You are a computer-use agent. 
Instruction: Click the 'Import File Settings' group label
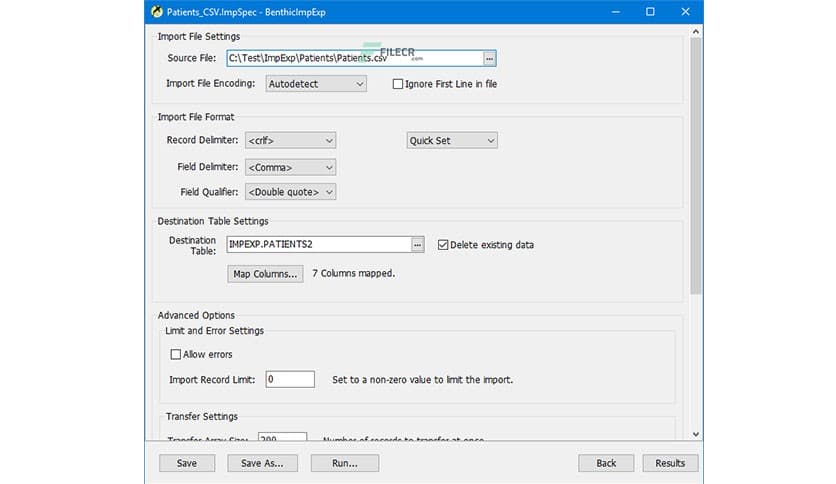pos(199,37)
